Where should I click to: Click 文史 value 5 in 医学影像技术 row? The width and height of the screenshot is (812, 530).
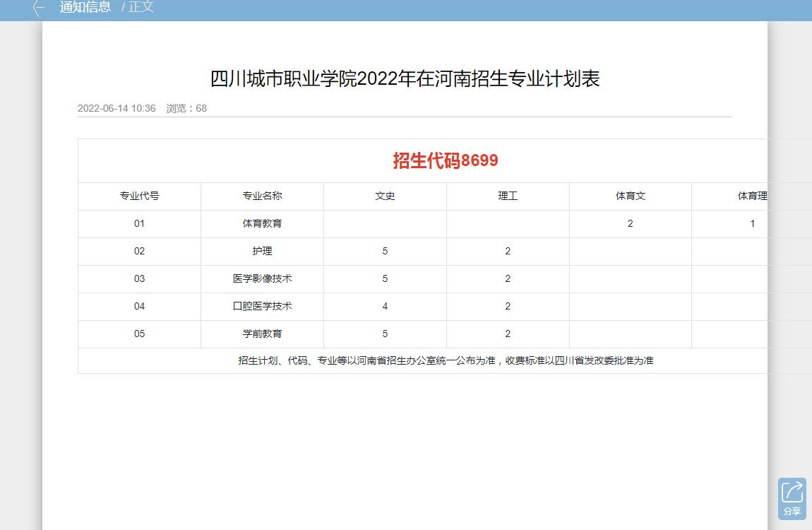pyautogui.click(x=385, y=278)
